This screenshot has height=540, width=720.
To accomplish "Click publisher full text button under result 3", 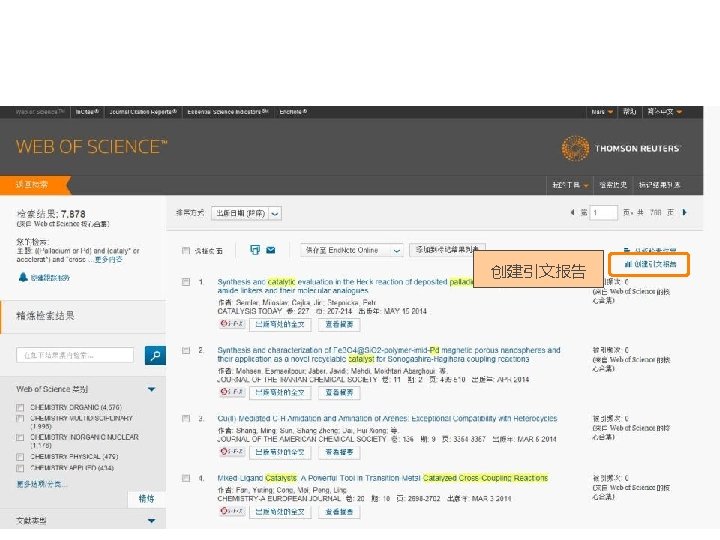I will (280, 452).
